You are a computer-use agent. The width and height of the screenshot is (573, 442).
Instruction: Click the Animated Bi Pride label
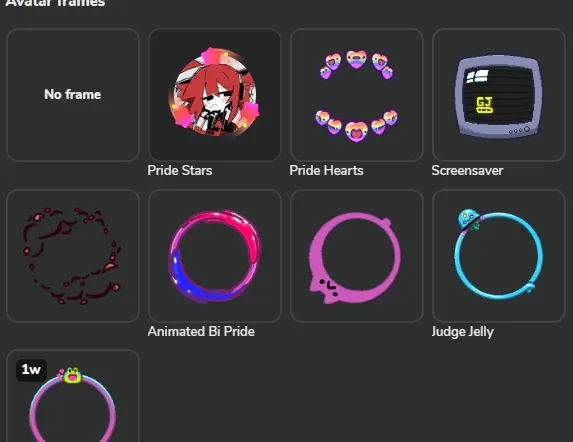coord(201,332)
